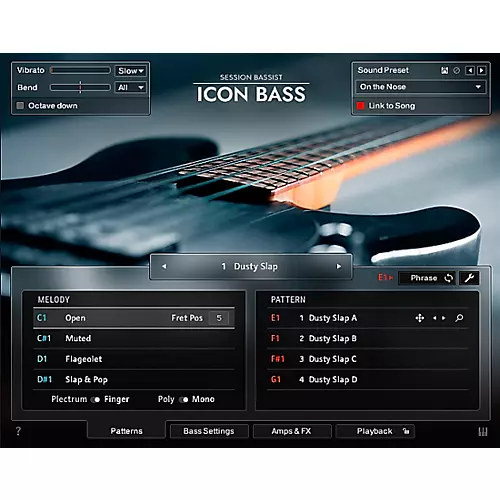The height and width of the screenshot is (500, 500).
Task: Step to previous pattern for slot E1
Action: 434,318
